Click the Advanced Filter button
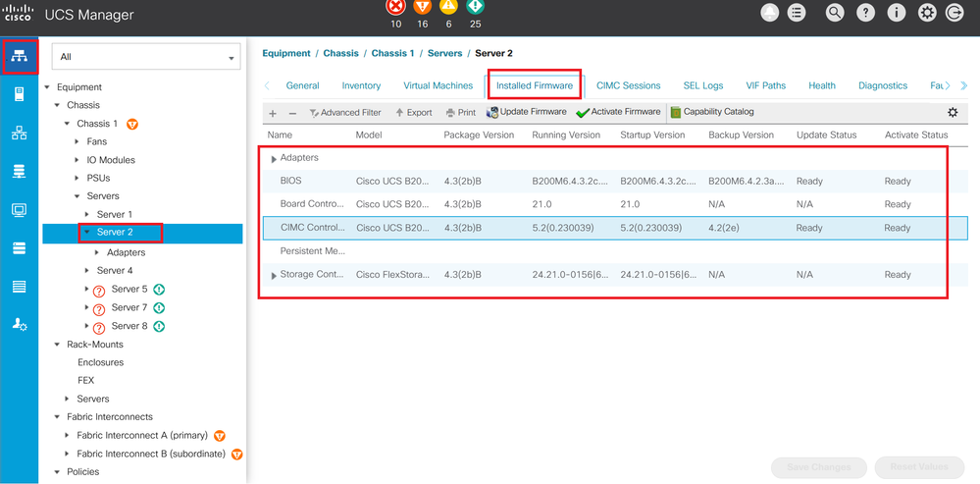Image resolution: width=980 pixels, height=484 pixels. coord(345,113)
